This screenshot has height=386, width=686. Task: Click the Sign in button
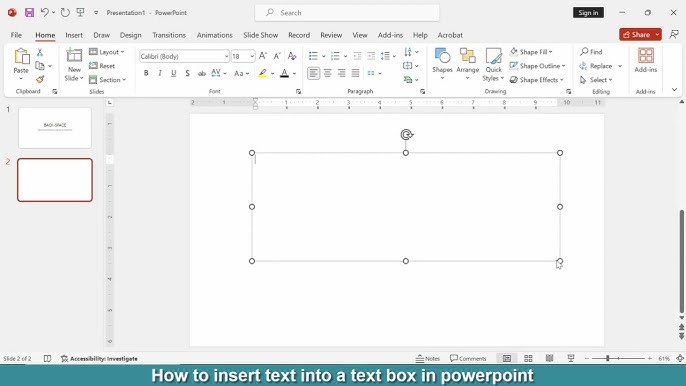click(x=588, y=13)
